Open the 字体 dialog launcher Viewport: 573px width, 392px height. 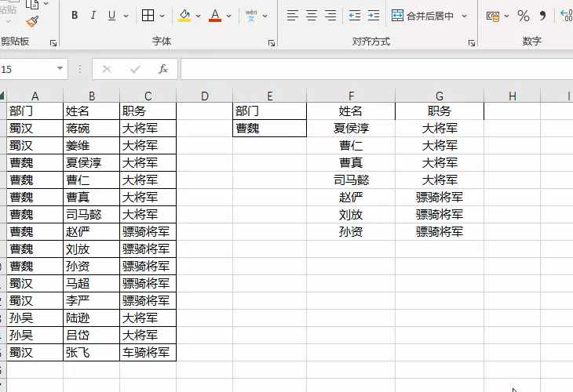tap(272, 43)
